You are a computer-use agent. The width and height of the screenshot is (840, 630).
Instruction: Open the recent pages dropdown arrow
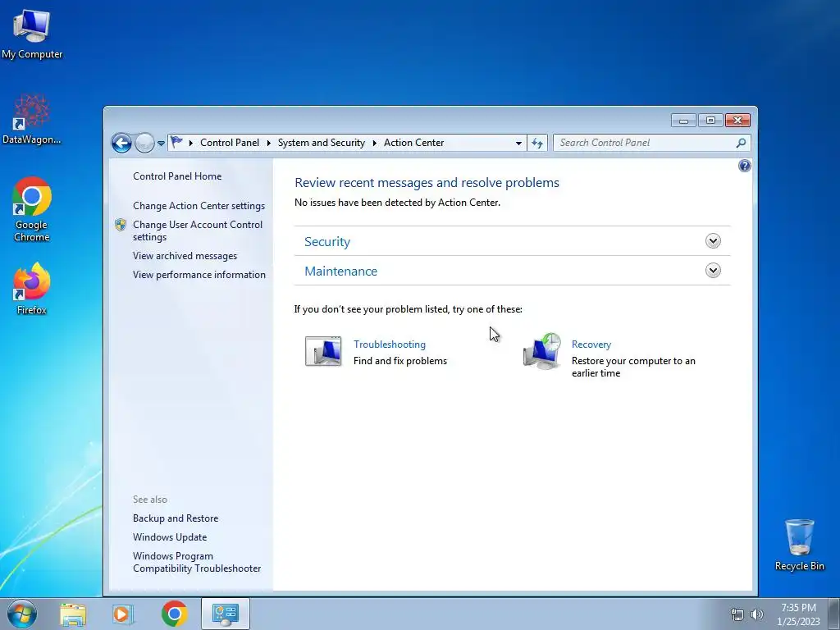pos(161,144)
